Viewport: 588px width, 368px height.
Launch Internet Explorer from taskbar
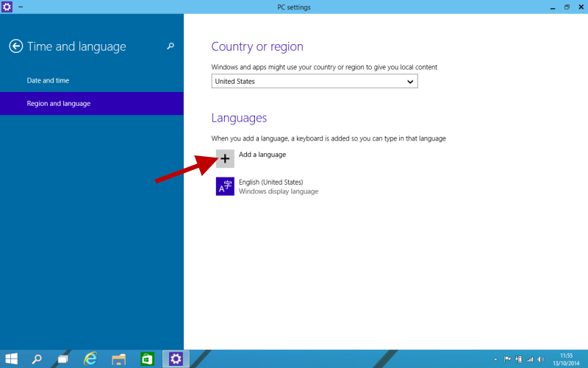(90, 358)
